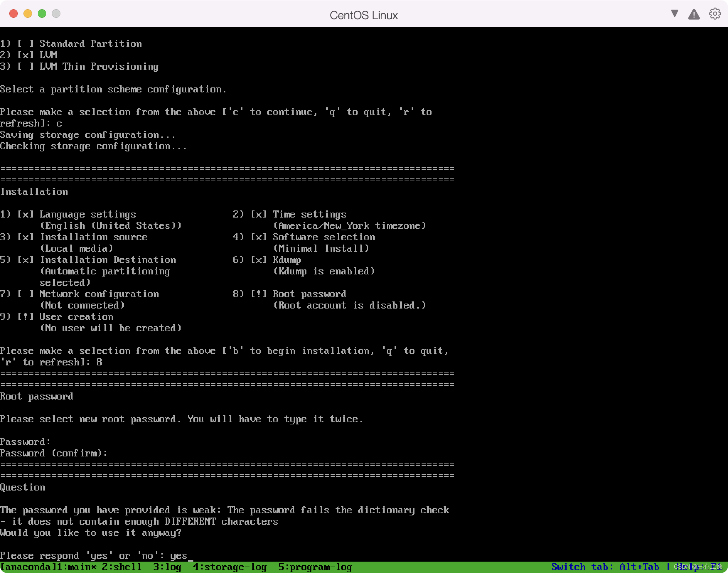This screenshot has height=573, width=728.
Task: Toggle LVM Thin Provisioning checkbox
Action: click(26, 66)
